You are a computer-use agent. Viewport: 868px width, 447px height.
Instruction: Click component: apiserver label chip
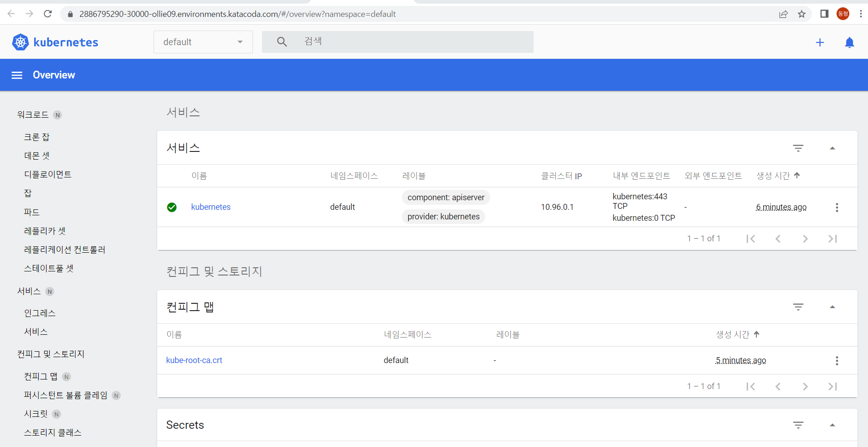pos(446,198)
